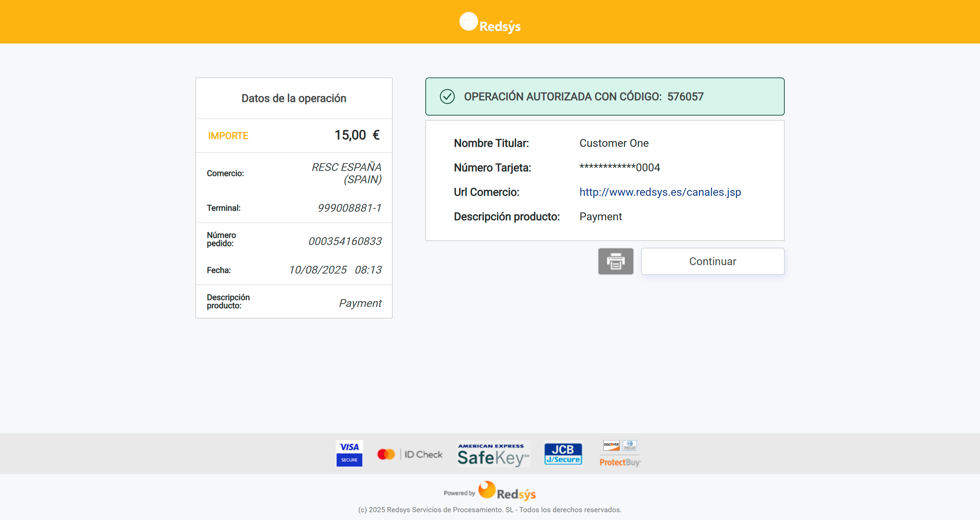Click the order number 000354160833
This screenshot has height=520, width=980.
coord(344,241)
